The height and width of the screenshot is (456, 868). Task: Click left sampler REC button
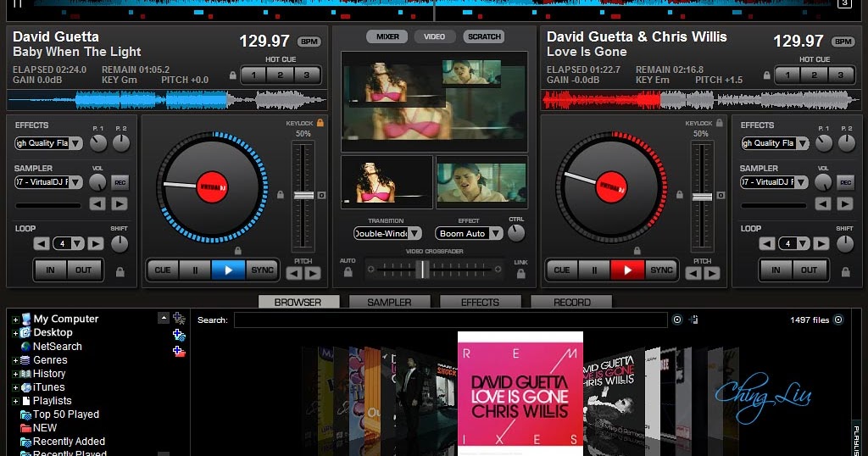tap(120, 182)
